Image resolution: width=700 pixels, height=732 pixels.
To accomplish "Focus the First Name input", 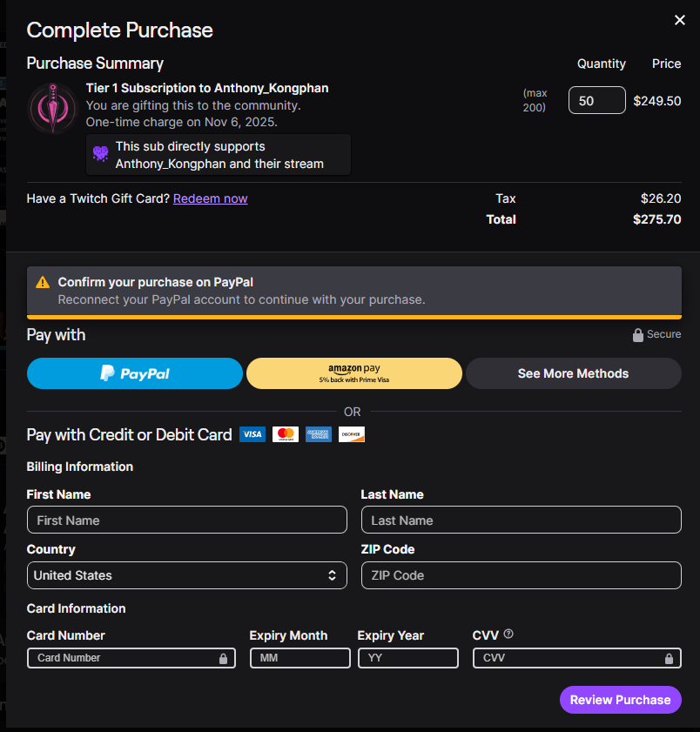I will pos(187,520).
